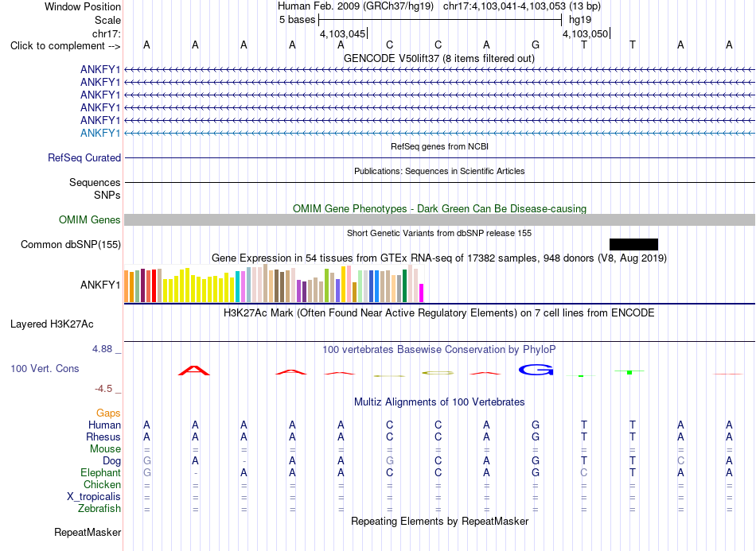Click the 4,103,045 position marker

[x=343, y=33]
